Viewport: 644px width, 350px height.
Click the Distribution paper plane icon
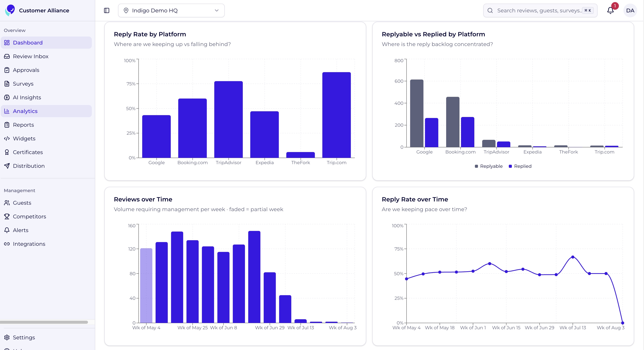click(7, 166)
